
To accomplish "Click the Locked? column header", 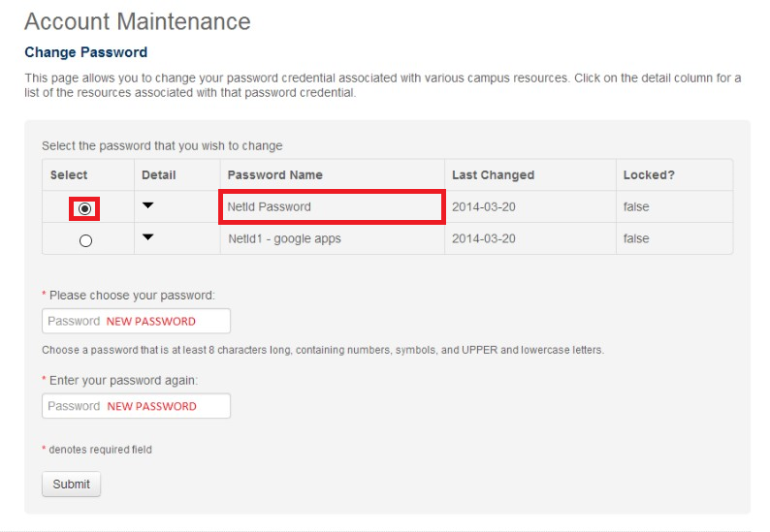I will pyautogui.click(x=649, y=175).
